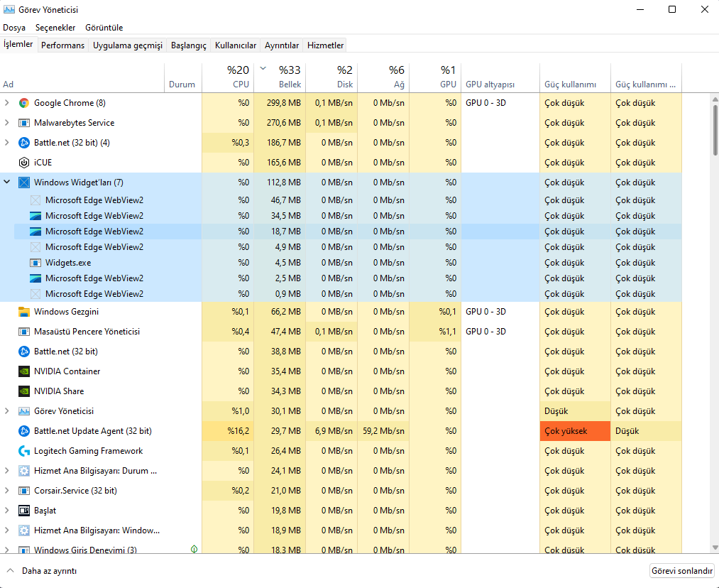Expand the Google Chrome (8) group
Screen dimensions: 719x588
(x=7, y=103)
